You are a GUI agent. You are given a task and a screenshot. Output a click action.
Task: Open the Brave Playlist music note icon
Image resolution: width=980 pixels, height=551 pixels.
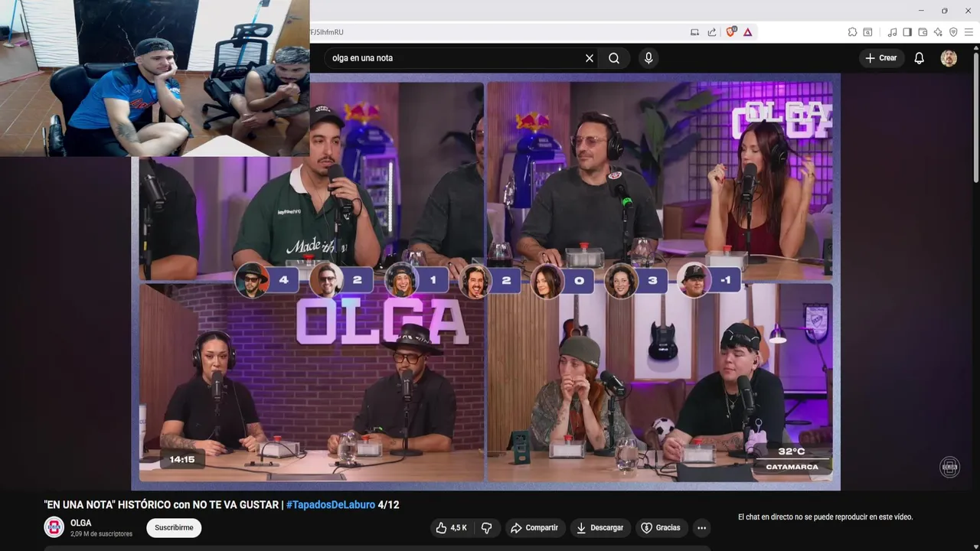pyautogui.click(x=892, y=32)
